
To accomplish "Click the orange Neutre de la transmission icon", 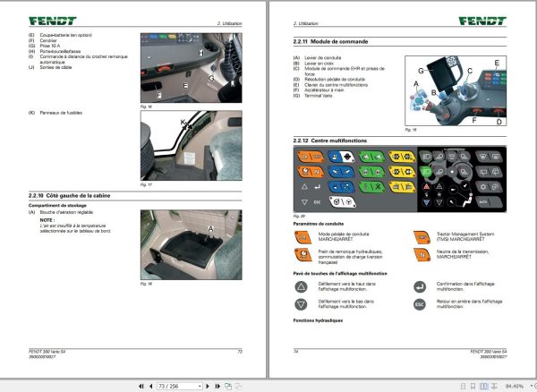I will [x=422, y=255].
